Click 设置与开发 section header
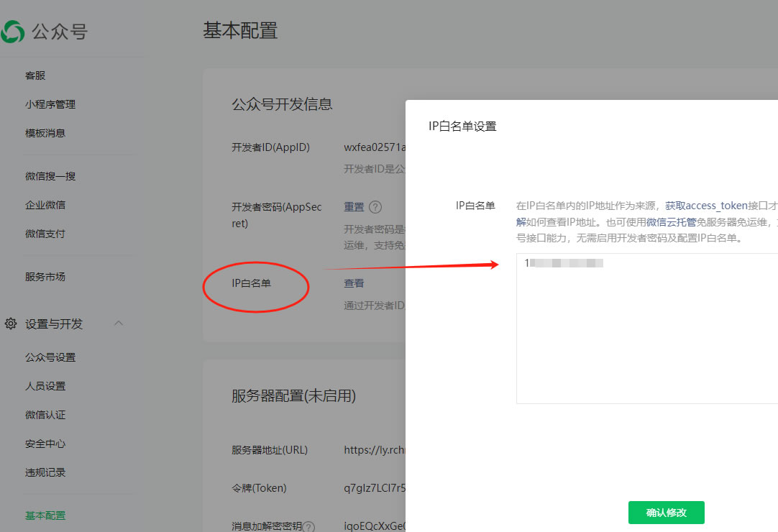This screenshot has height=532, width=778. pos(54,324)
